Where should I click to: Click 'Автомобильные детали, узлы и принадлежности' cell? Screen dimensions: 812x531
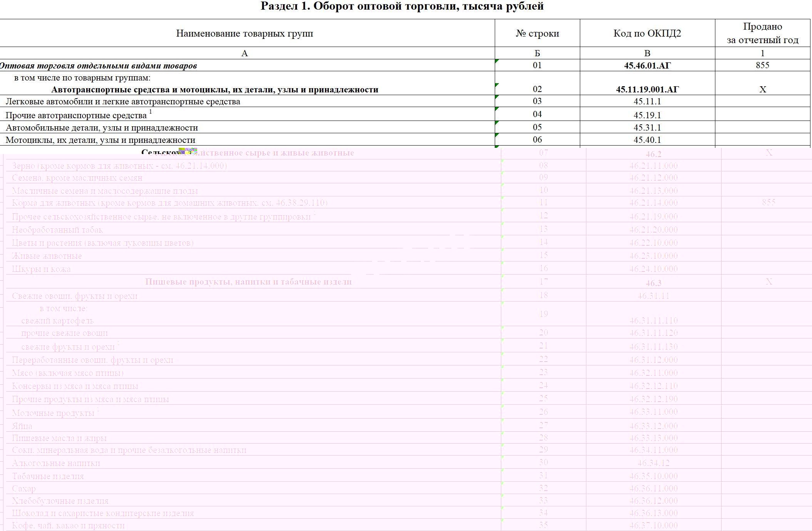tap(102, 128)
